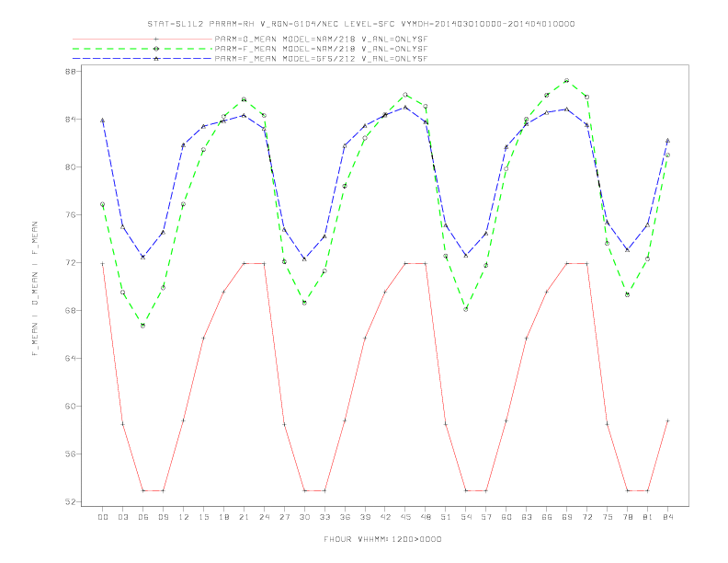Click the green circle low point at hour 06
728x563 pixels.
coord(143,326)
